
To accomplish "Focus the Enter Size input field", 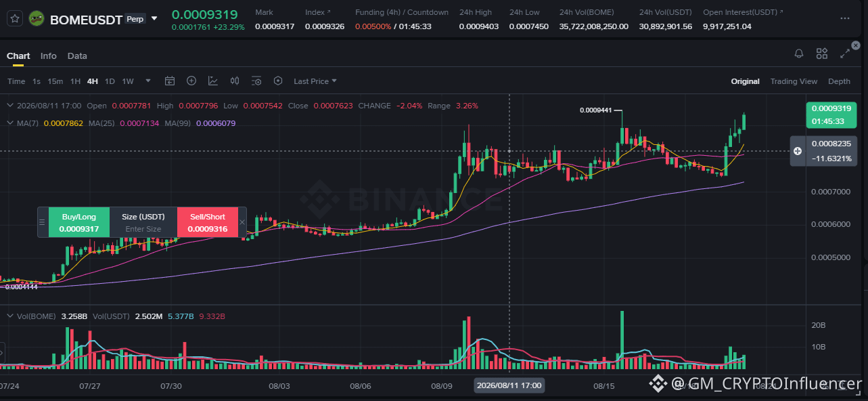I will click(143, 229).
